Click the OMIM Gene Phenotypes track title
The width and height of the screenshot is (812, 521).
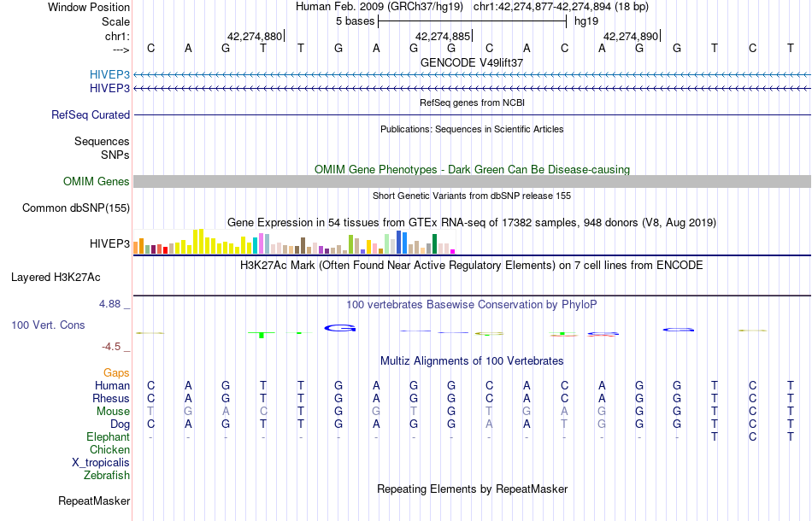pos(472,169)
